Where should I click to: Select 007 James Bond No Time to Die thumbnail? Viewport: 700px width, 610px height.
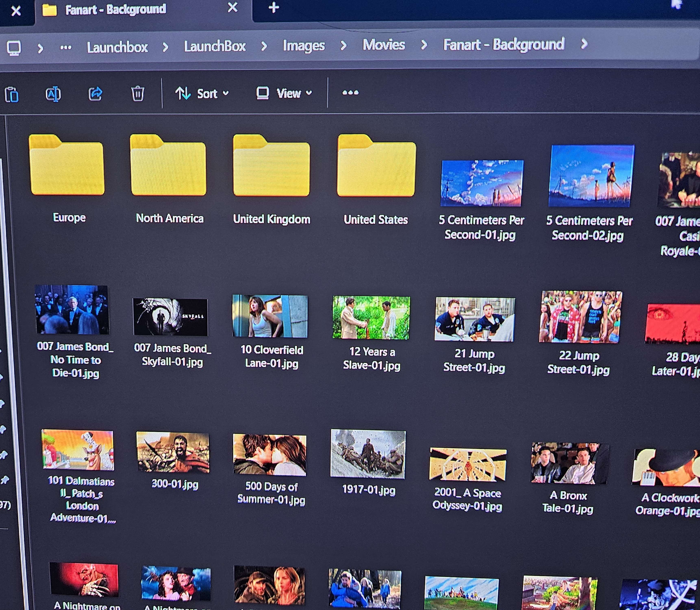pyautogui.click(x=72, y=310)
